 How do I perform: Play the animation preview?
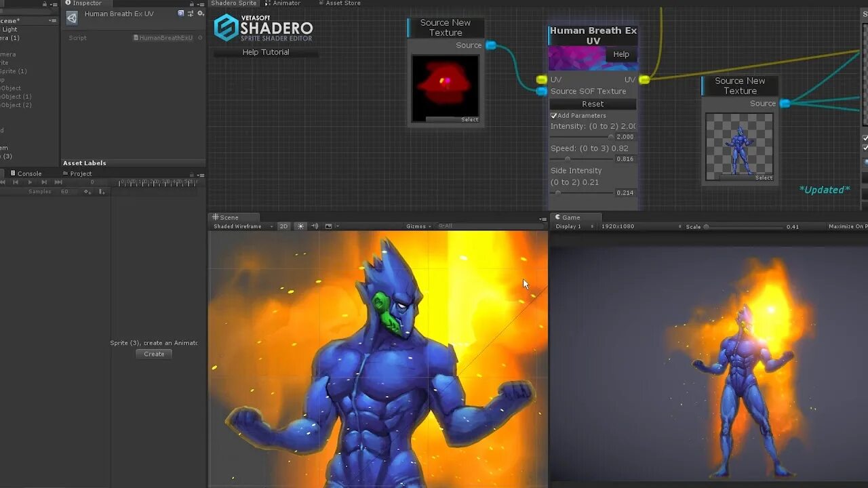click(29, 182)
